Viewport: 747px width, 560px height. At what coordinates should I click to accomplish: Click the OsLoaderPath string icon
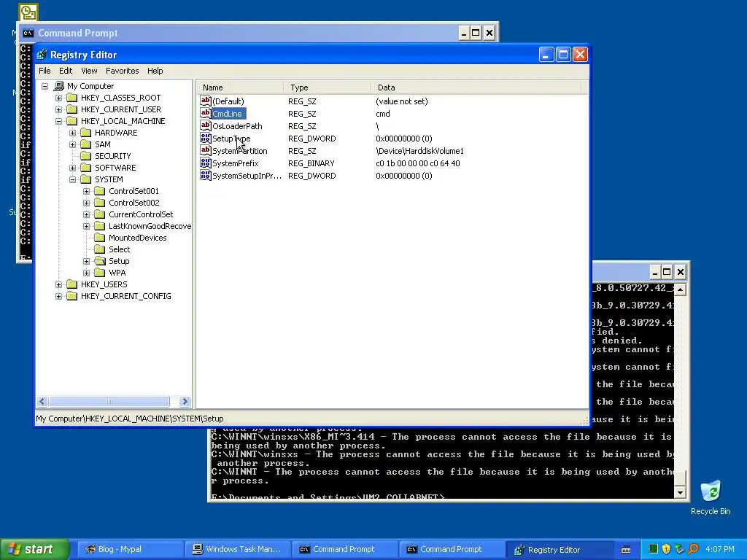click(x=205, y=125)
